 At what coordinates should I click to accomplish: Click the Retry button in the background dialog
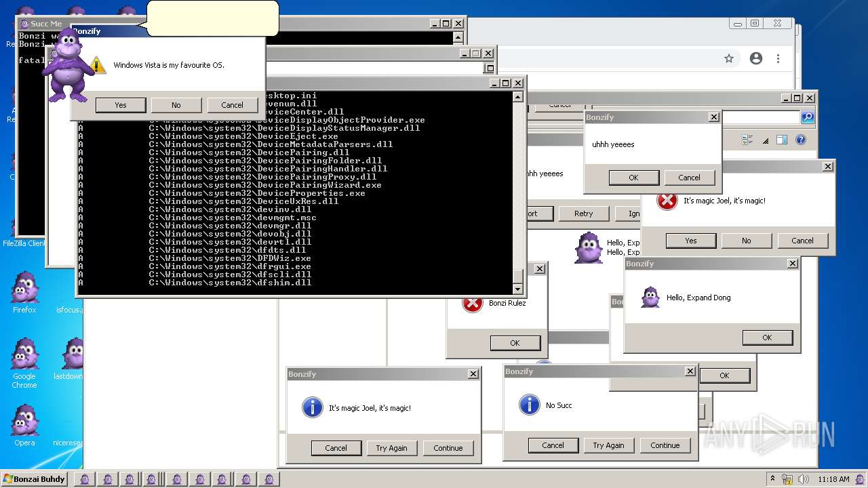pos(583,213)
